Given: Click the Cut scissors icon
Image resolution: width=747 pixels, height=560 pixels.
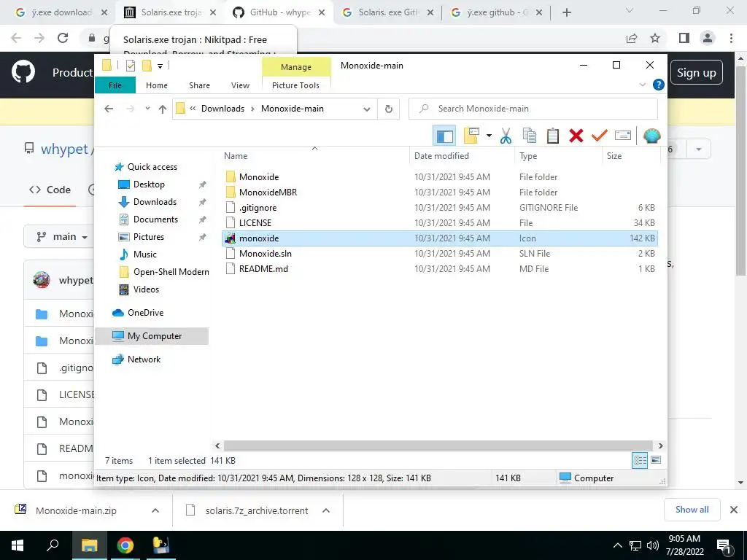Looking at the screenshot, I should (x=506, y=136).
